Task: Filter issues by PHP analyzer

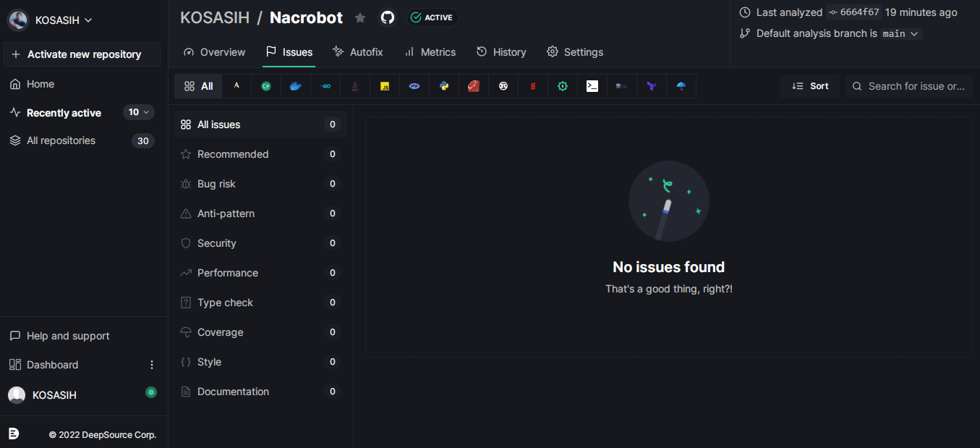Action: [414, 86]
